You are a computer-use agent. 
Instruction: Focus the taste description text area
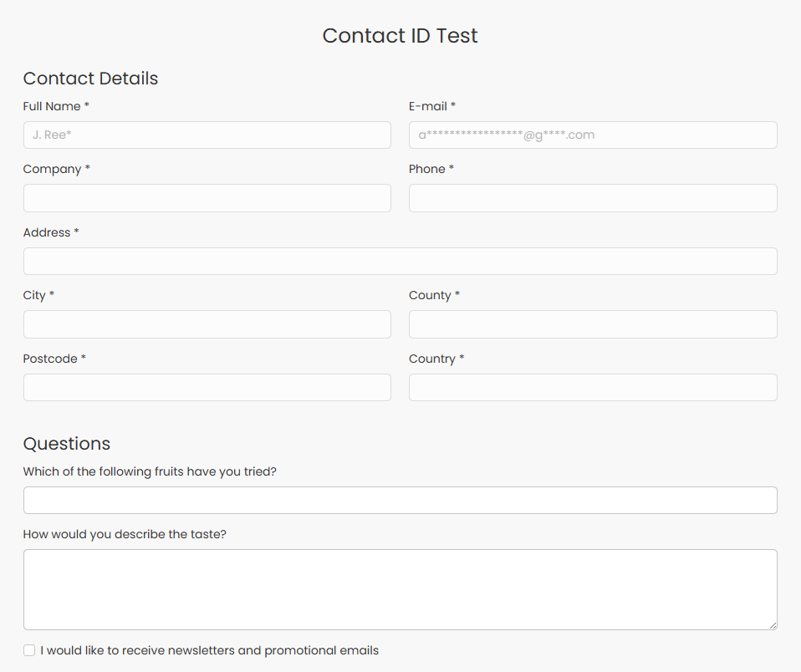coord(400,589)
